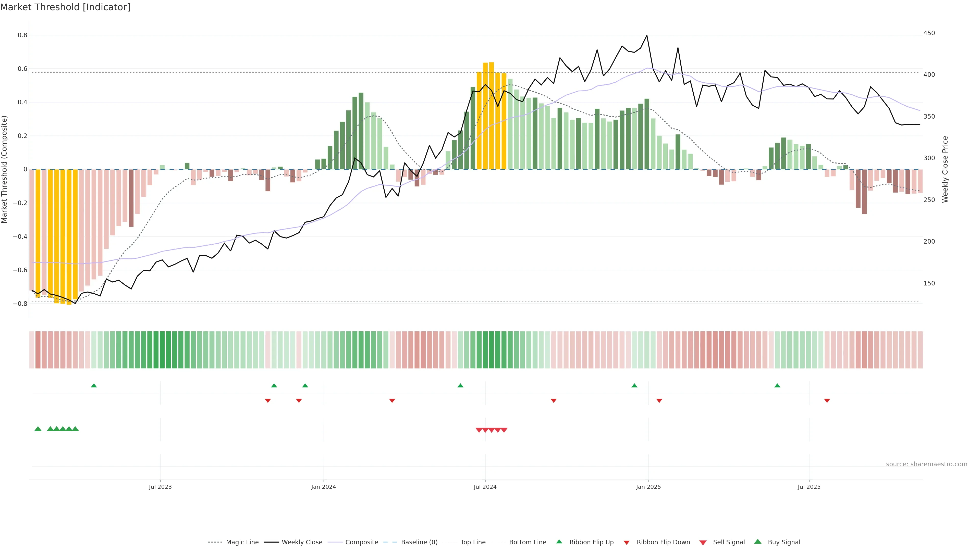Click the green flip-up marker just before Jan 2025
980x551 pixels.
click(634, 386)
